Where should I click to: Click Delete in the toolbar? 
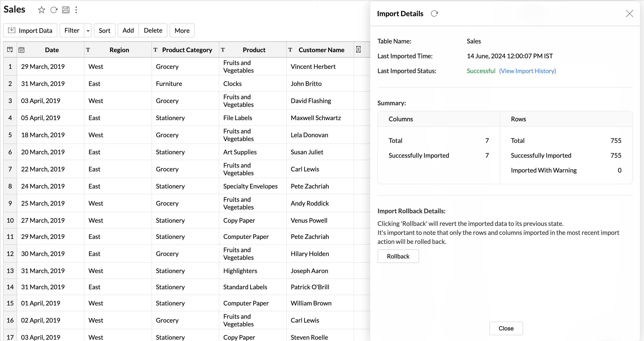pos(153,31)
